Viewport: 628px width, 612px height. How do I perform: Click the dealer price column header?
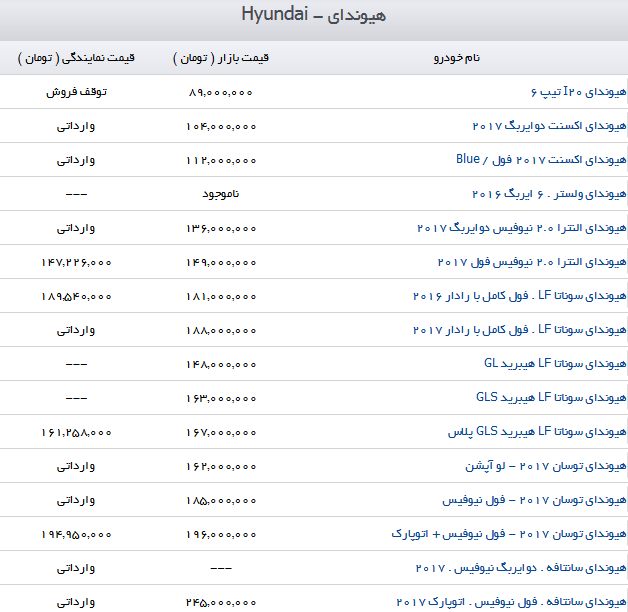pyautogui.click(x=76, y=58)
